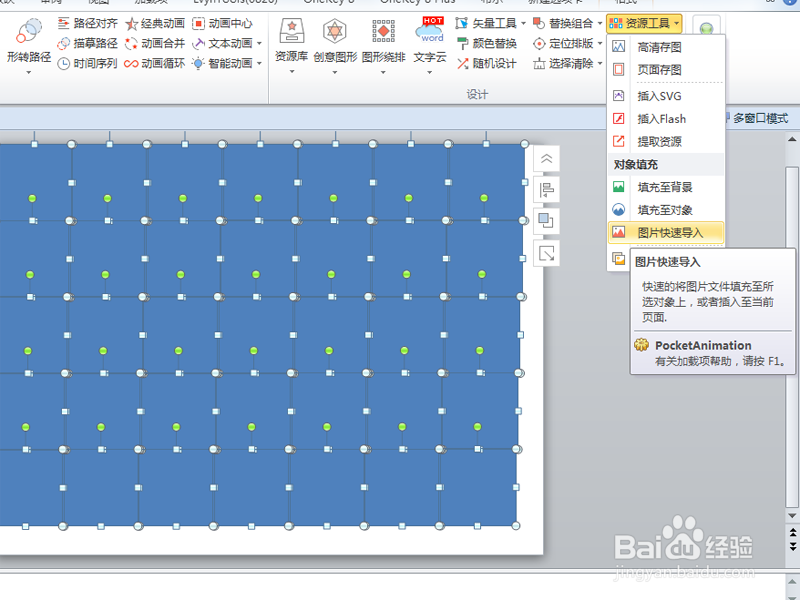Screen dimensions: 800x600
Task: Open 图形绕排 tool
Action: click(383, 40)
